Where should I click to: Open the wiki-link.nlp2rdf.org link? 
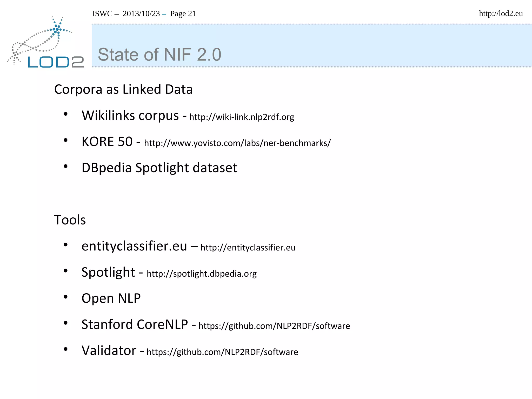point(242,117)
